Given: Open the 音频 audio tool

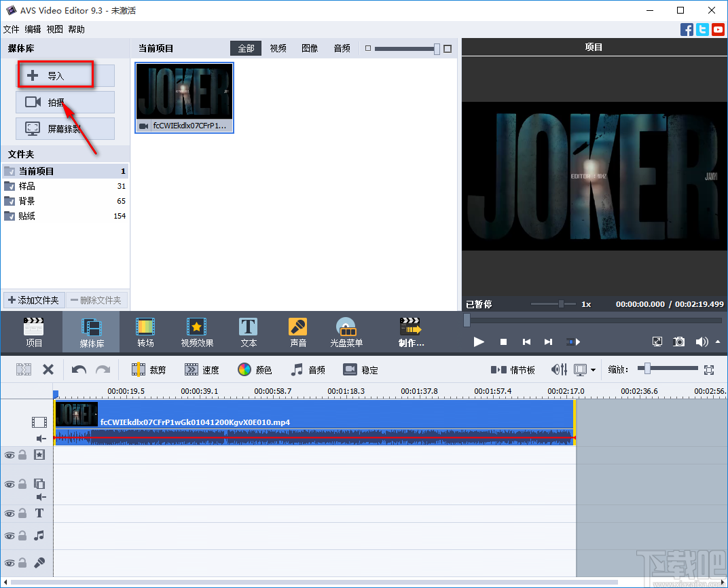Looking at the screenshot, I should pos(308,369).
